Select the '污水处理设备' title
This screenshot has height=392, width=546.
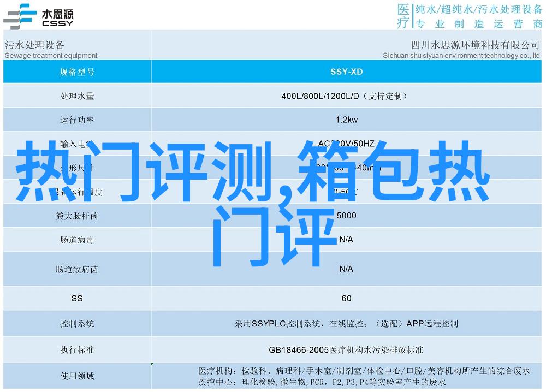pos(34,45)
